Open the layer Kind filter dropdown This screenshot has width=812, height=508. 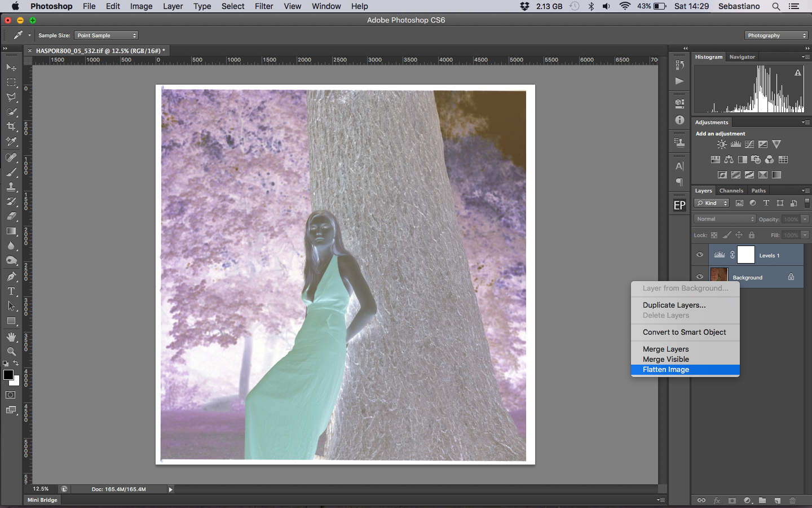(712, 203)
